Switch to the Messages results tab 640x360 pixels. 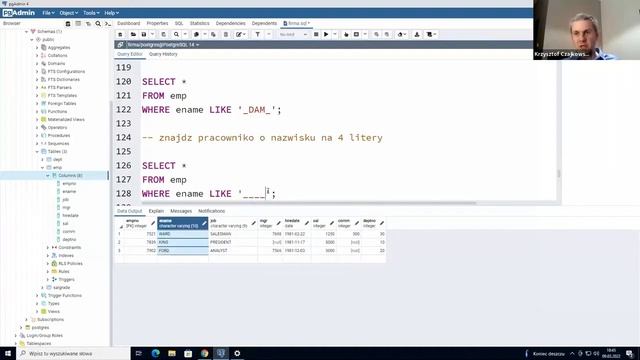coord(181,211)
